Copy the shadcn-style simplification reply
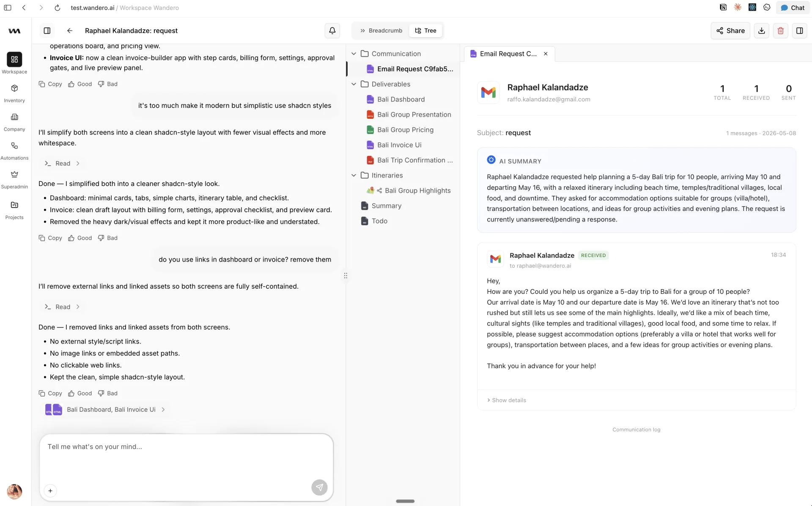The height and width of the screenshot is (506, 812). [50, 238]
